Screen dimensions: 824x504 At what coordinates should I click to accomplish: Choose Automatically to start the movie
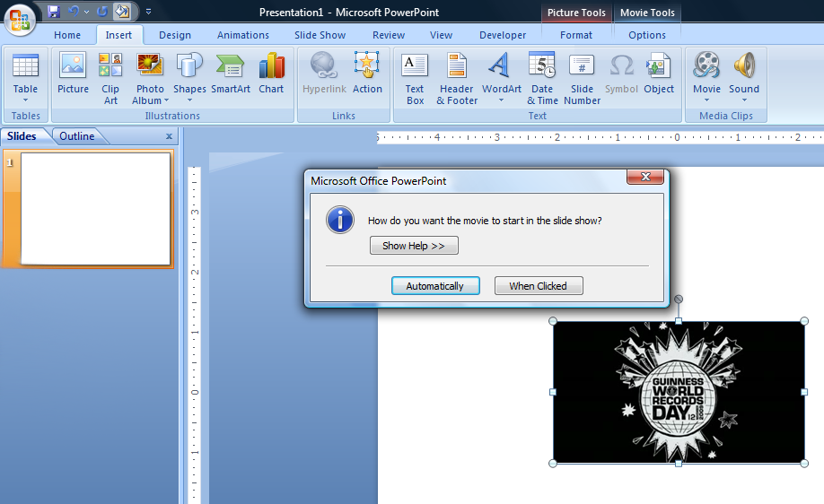pos(435,286)
